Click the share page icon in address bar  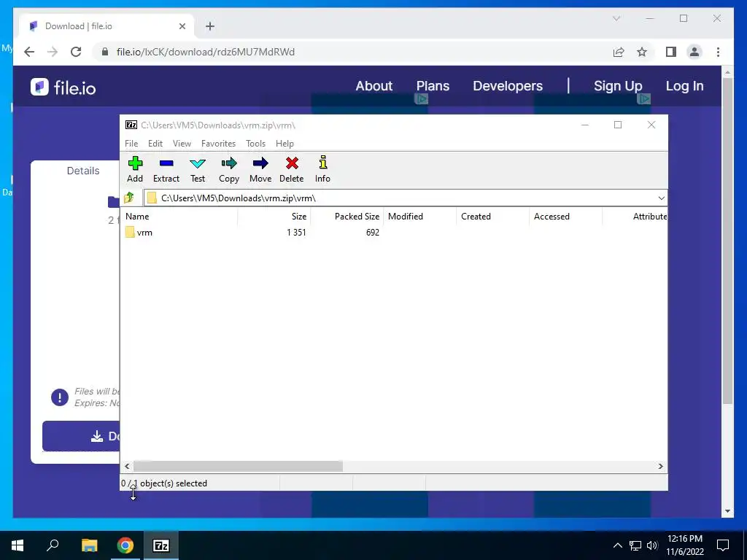[619, 52]
